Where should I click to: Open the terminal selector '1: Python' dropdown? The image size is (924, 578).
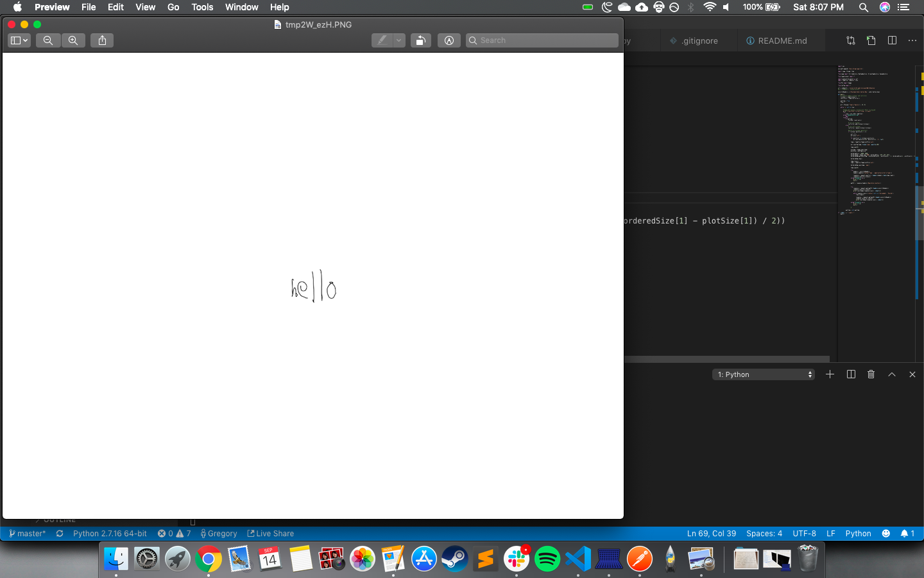[x=764, y=374]
